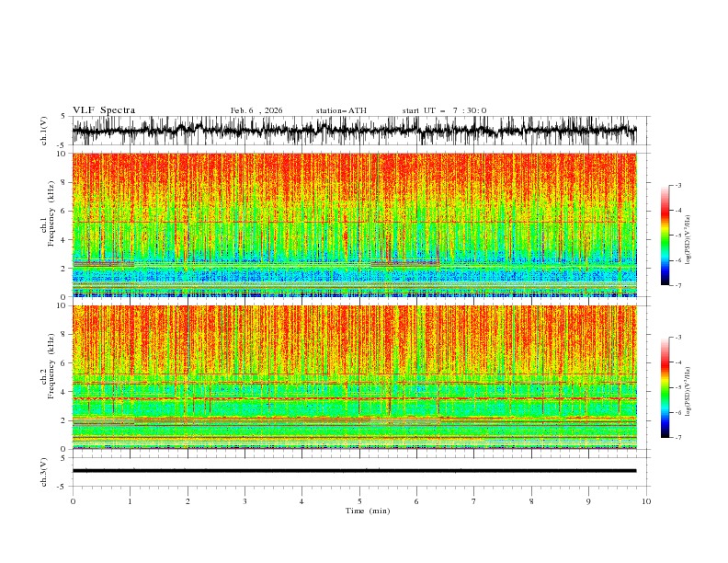The width and height of the screenshot is (728, 563).
Task: Click the "-7" value on ch.1 colorbar
Action: 677,285
